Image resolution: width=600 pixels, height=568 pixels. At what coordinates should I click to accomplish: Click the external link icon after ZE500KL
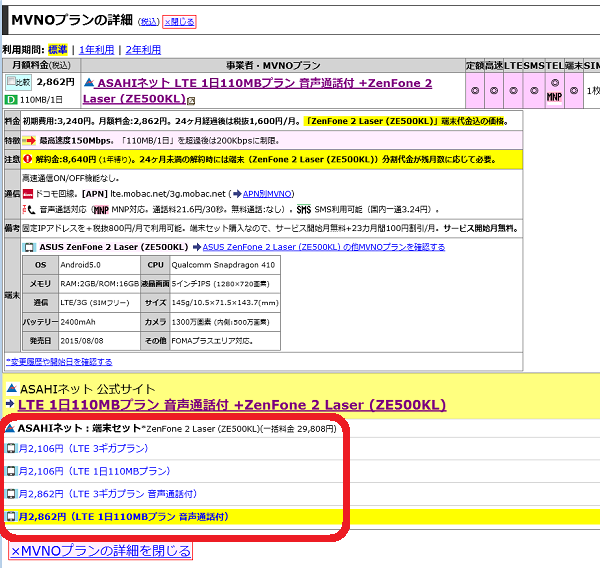click(191, 100)
